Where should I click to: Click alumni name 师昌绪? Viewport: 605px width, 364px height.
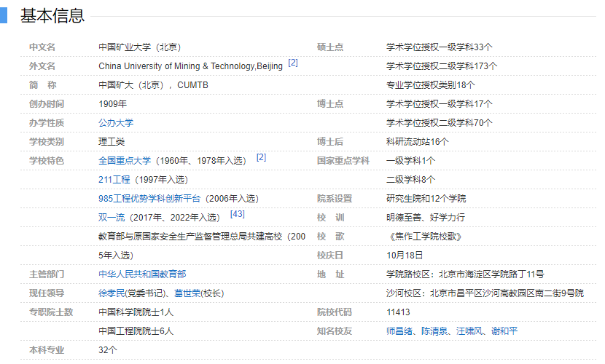click(399, 331)
